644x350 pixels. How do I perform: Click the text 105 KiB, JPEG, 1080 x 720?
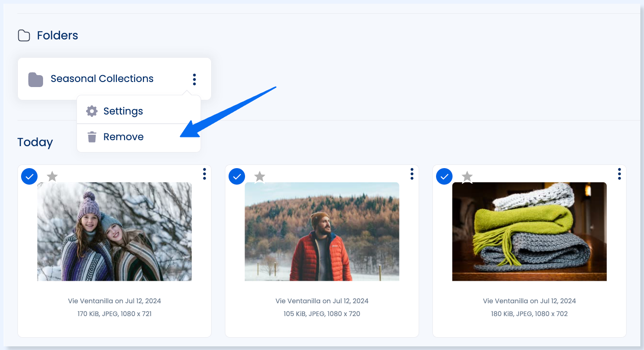point(322,314)
